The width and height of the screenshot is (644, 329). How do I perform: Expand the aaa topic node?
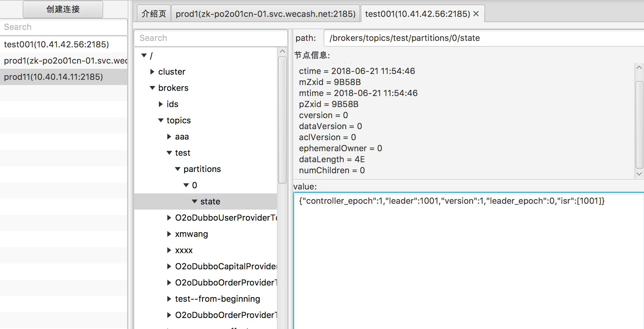tap(169, 137)
